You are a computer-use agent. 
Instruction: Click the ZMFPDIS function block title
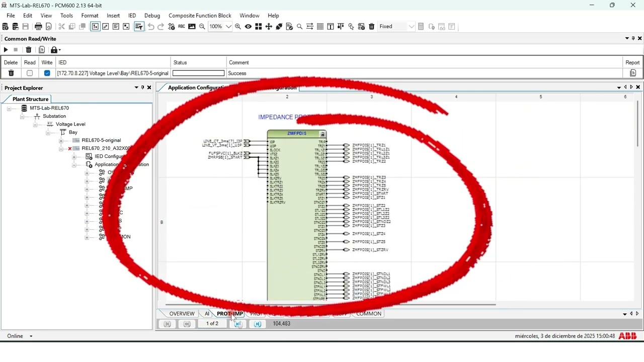point(296,134)
